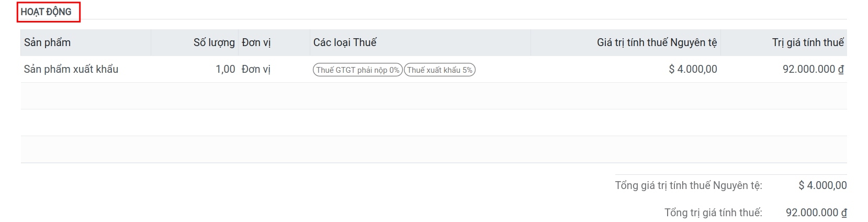Image resolution: width=868 pixels, height=222 pixels.
Task: Select the $ 4.000,00 total amount
Action: click(x=822, y=185)
